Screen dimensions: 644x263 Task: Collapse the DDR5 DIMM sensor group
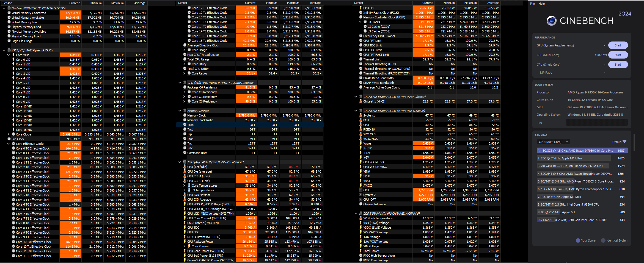pos(356,214)
